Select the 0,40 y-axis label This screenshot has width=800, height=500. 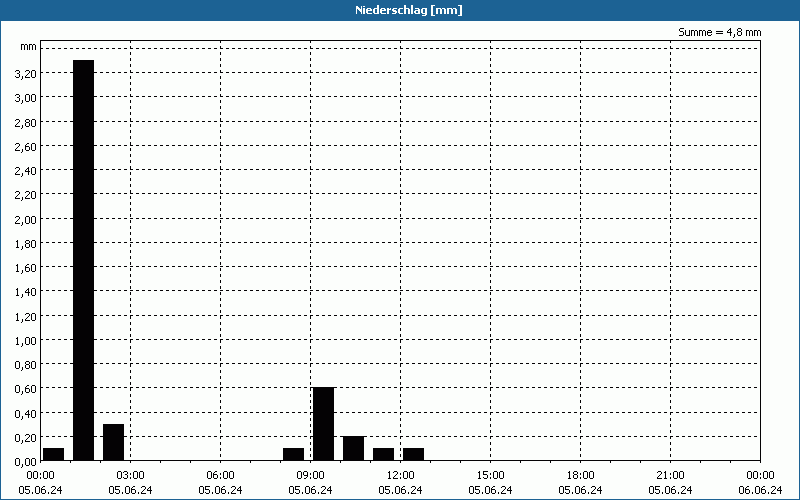pyautogui.click(x=26, y=413)
